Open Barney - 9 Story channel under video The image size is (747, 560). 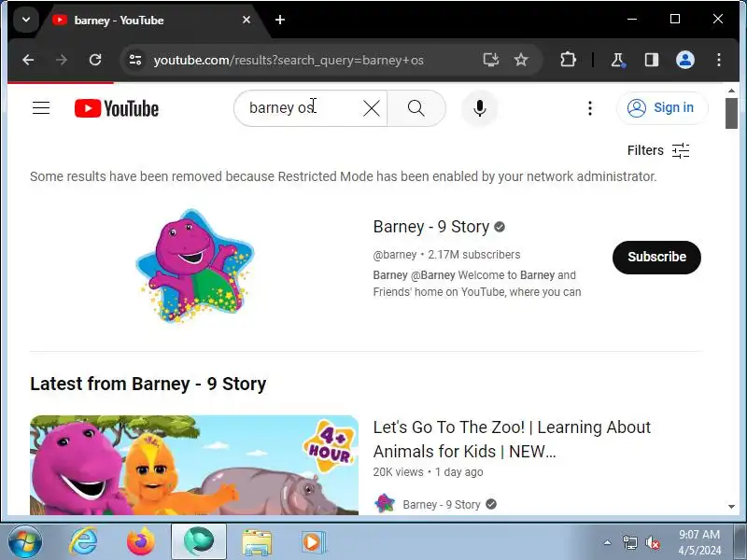[x=441, y=504]
